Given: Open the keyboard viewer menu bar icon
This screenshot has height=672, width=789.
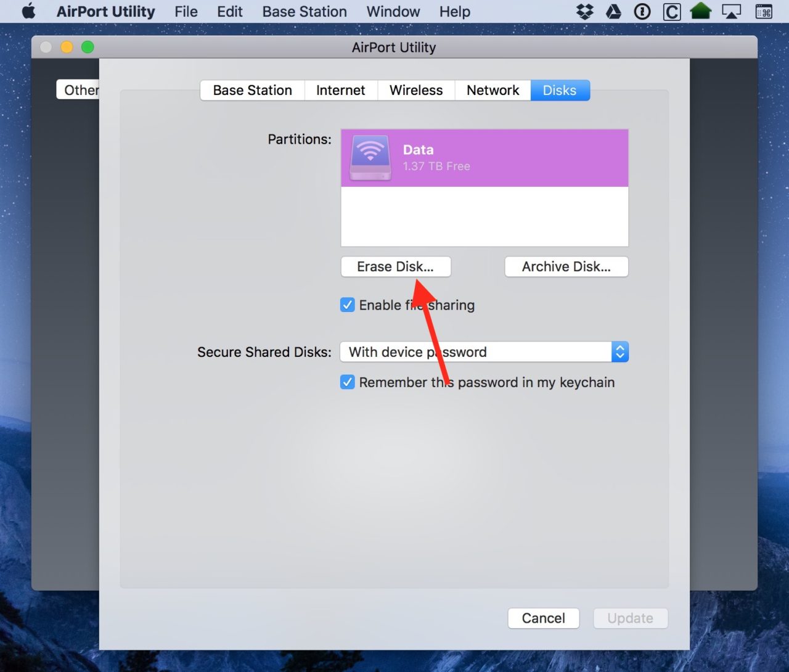Looking at the screenshot, I should tap(764, 11).
